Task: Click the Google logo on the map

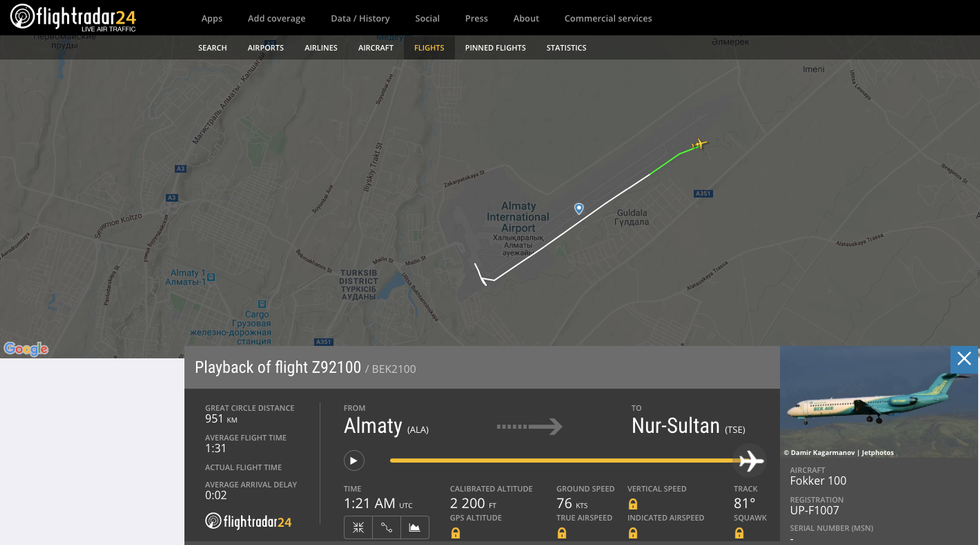Action: tap(26, 349)
